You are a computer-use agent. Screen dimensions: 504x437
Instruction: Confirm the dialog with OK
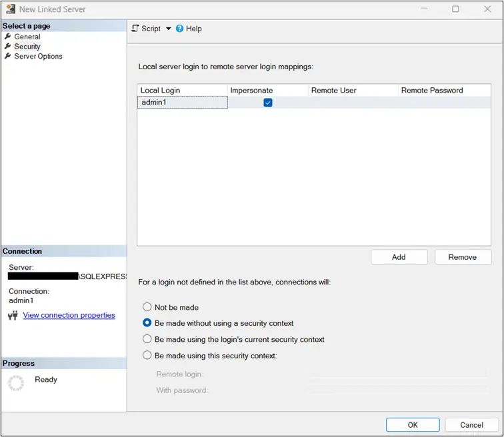point(413,424)
